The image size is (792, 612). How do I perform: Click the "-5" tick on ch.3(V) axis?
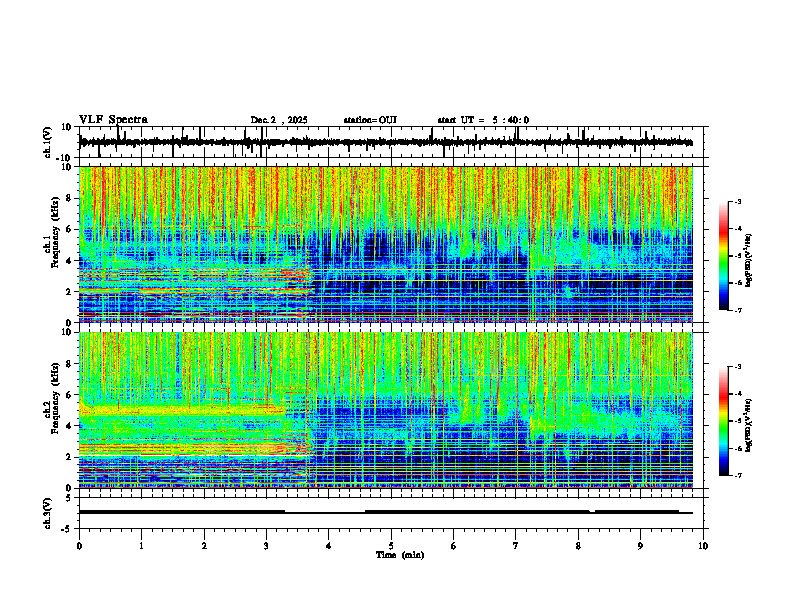point(67,529)
